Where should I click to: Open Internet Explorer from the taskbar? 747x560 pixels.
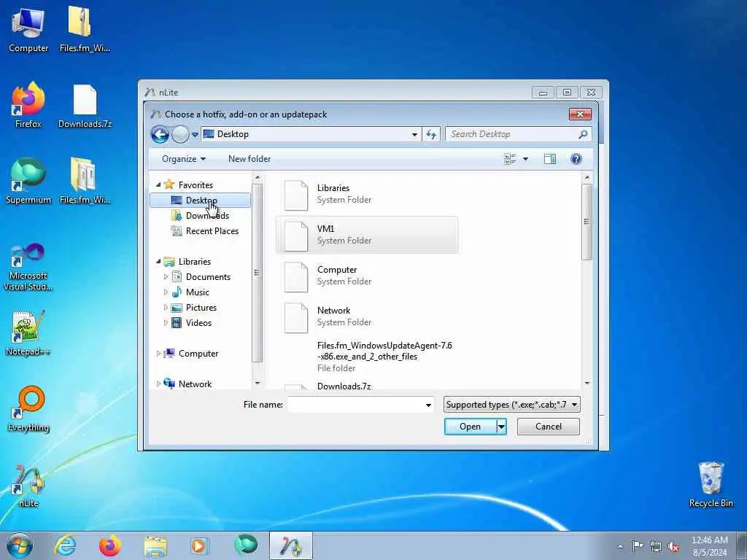[65, 545]
